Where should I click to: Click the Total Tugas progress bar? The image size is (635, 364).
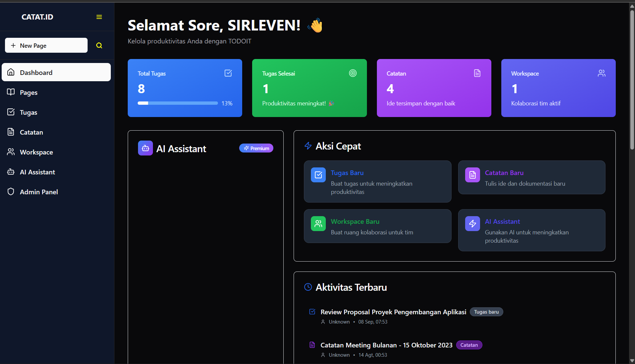178,103
